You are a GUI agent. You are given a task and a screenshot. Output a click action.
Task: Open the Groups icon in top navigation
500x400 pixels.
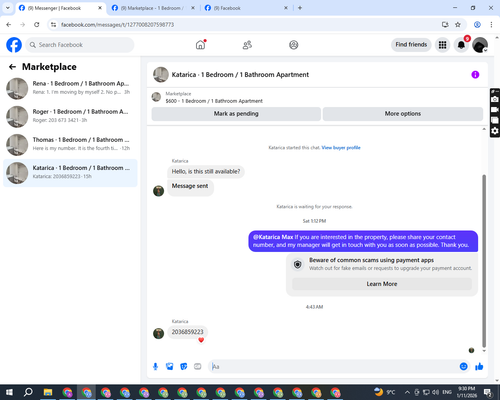(x=294, y=45)
